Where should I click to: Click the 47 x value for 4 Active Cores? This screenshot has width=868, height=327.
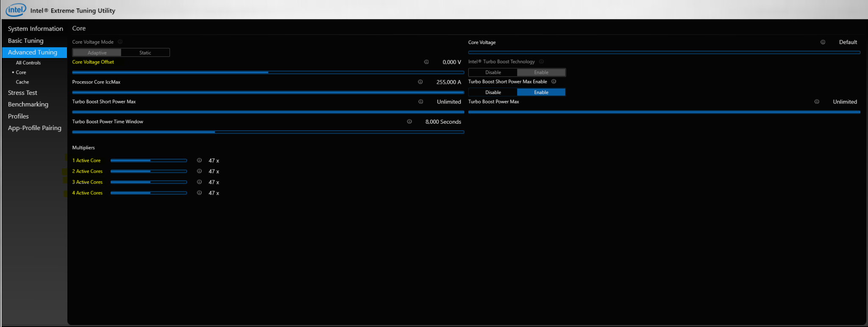tap(214, 193)
